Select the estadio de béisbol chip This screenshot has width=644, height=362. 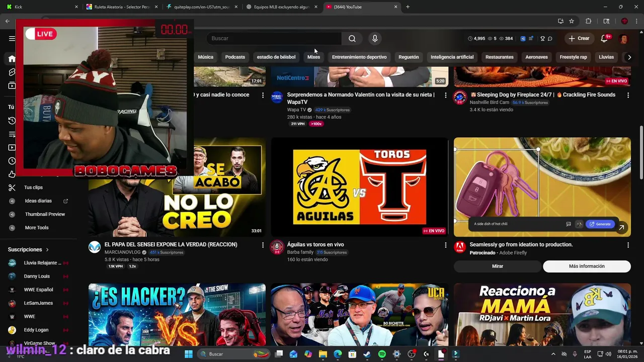pyautogui.click(x=276, y=57)
